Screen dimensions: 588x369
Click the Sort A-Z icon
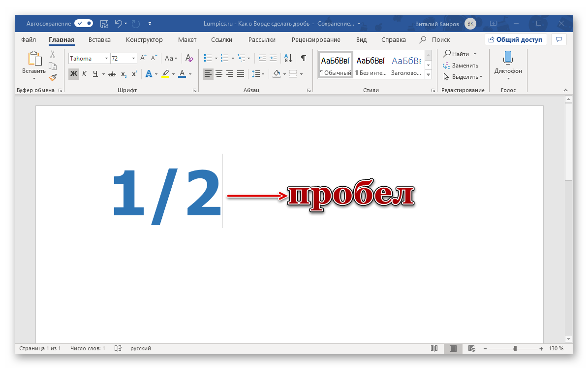tap(289, 58)
